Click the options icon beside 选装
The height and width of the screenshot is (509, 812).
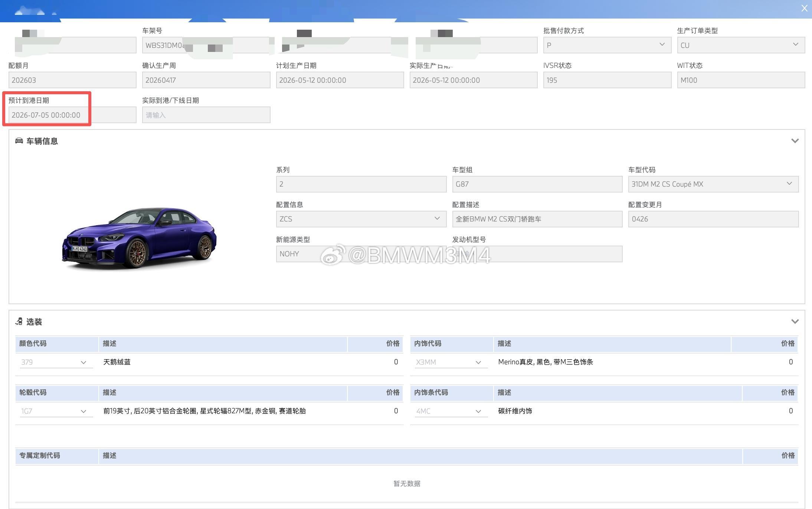tap(19, 321)
